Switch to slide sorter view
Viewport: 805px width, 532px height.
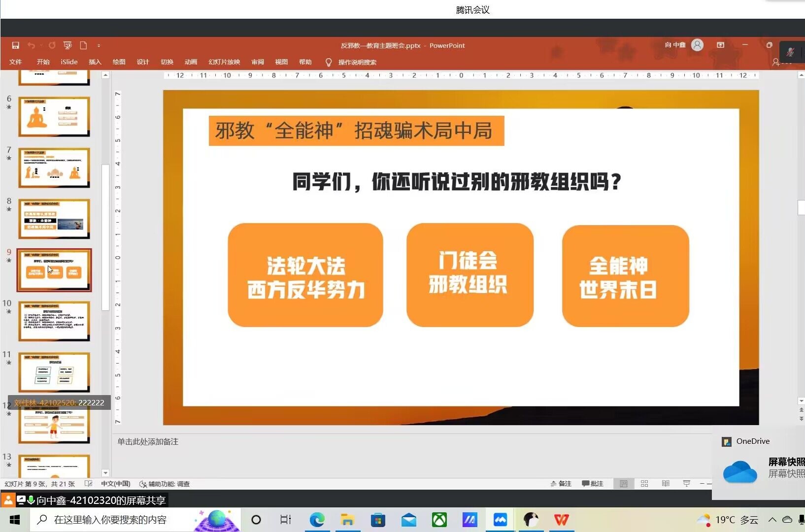pos(644,484)
